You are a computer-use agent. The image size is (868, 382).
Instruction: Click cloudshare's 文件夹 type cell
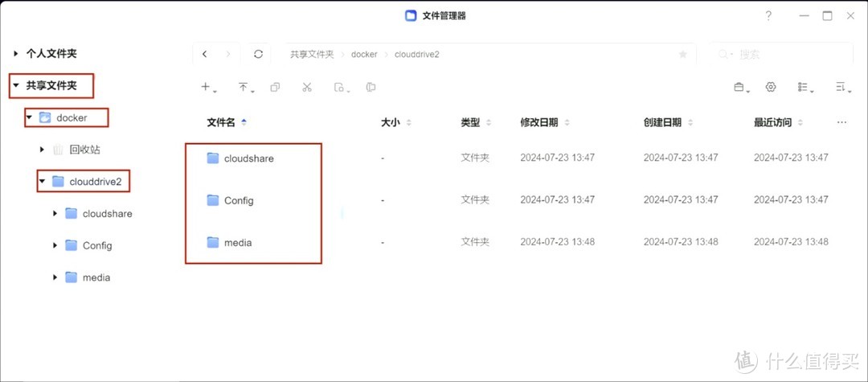point(475,158)
